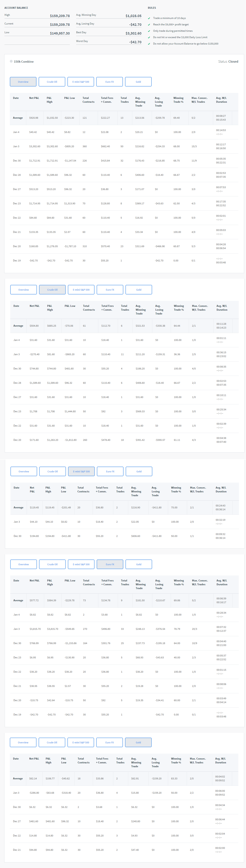Click the Crude Oil Dec 23 P&L Low $1,444.80

coord(70,411)
